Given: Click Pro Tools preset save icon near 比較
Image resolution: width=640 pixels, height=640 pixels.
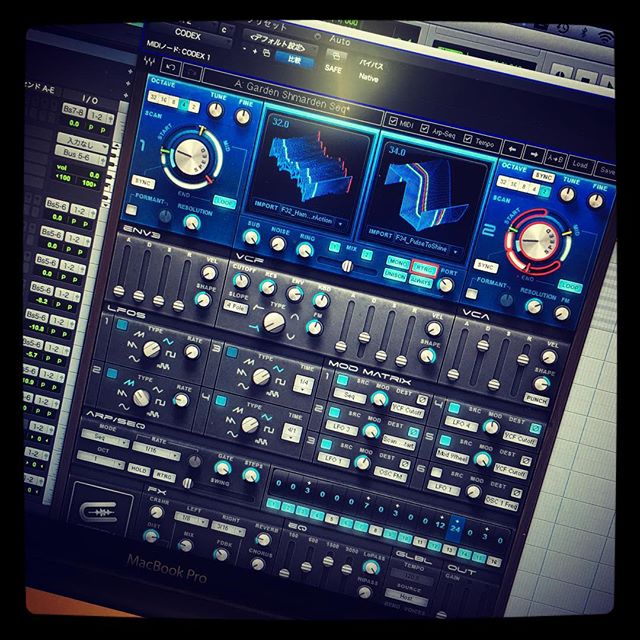Looking at the screenshot, I should 266,53.
